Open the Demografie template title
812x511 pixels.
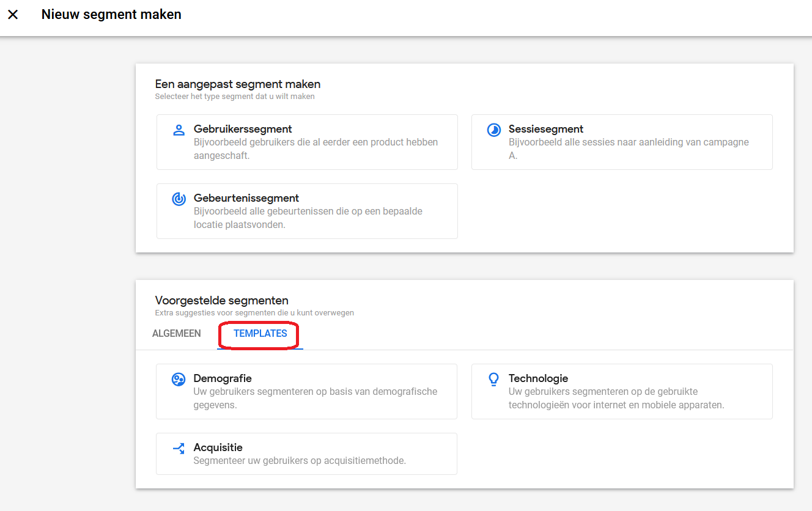coord(223,378)
